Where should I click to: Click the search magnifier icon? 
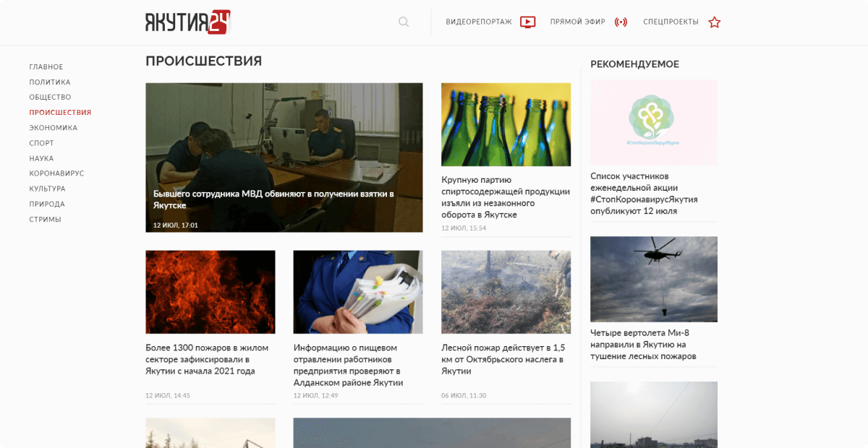pos(404,22)
